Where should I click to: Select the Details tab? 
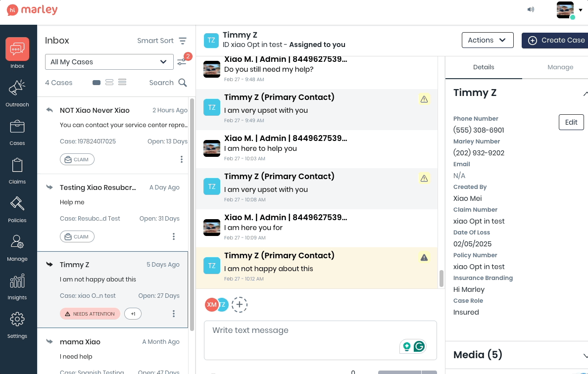[x=484, y=67]
